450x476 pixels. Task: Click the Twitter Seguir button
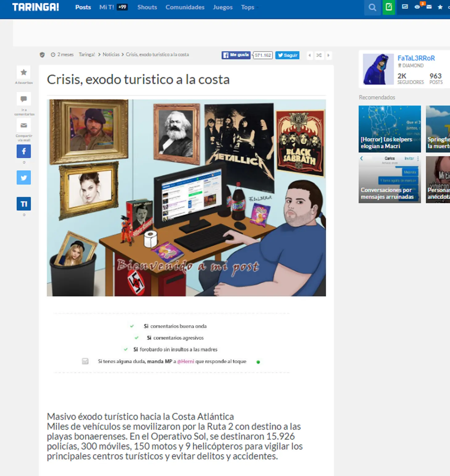tap(287, 55)
